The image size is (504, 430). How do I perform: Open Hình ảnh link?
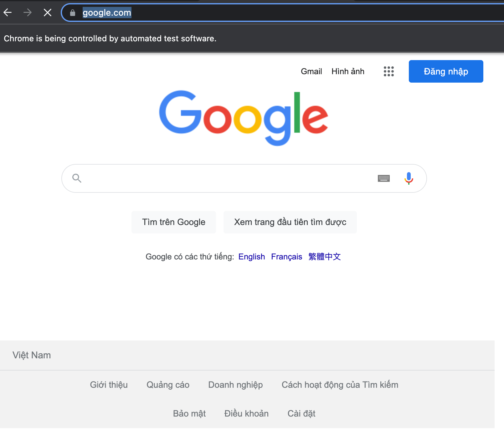(347, 71)
